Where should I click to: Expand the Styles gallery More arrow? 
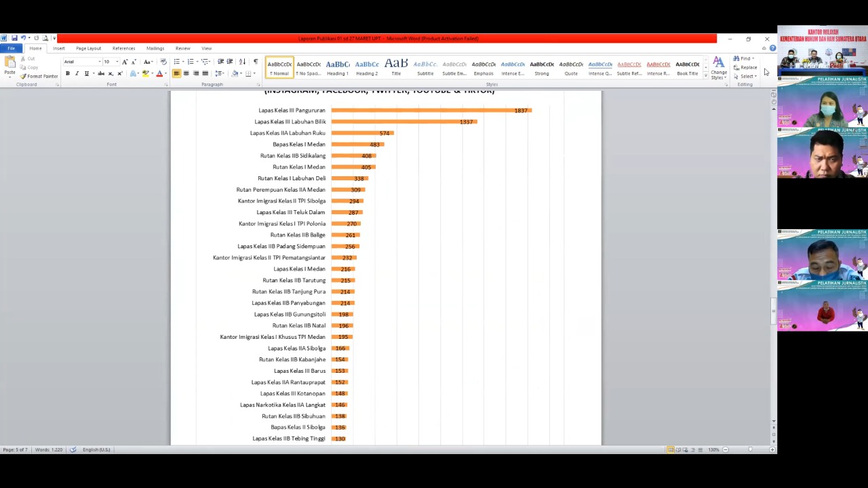pos(705,76)
